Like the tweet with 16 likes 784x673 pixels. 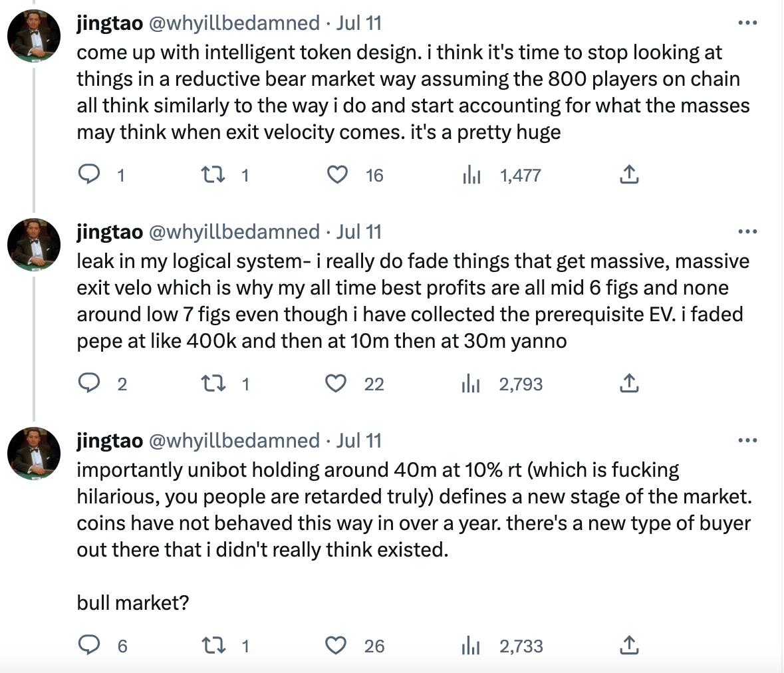[x=337, y=175]
